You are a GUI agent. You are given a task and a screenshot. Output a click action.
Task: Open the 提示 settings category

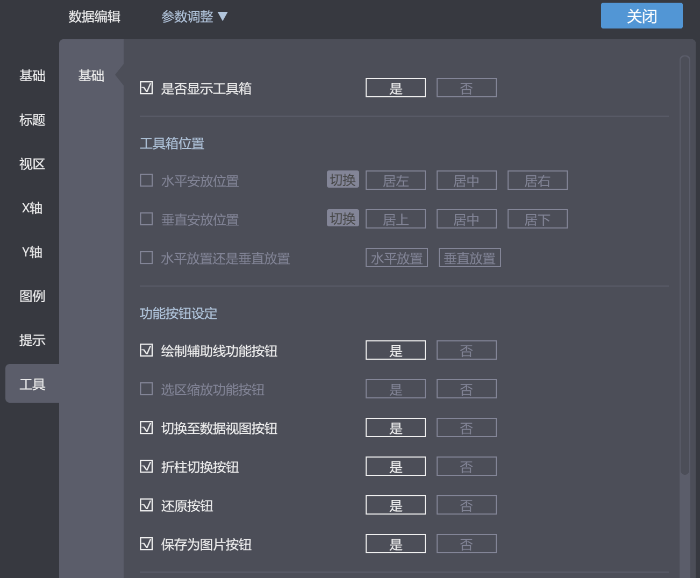(x=32, y=340)
